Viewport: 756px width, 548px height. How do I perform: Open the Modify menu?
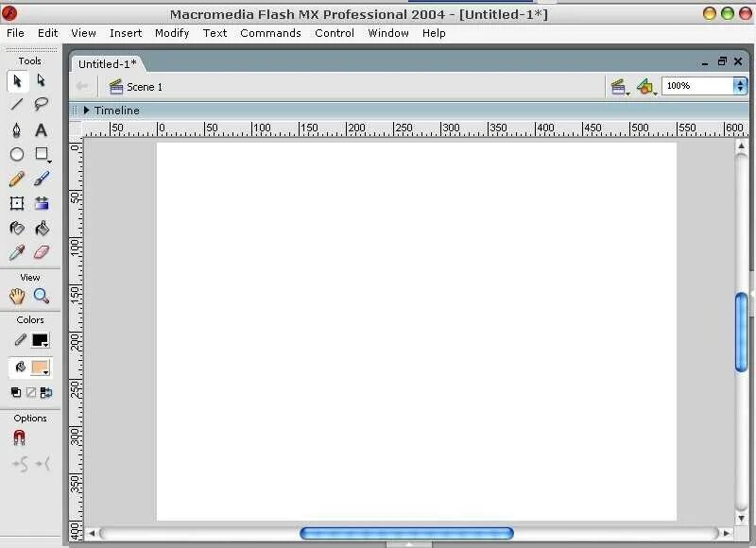click(x=172, y=33)
